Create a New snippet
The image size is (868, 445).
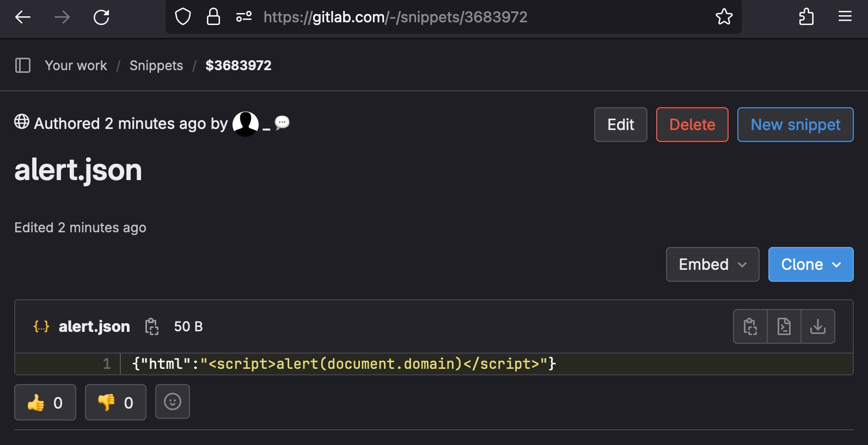point(795,125)
